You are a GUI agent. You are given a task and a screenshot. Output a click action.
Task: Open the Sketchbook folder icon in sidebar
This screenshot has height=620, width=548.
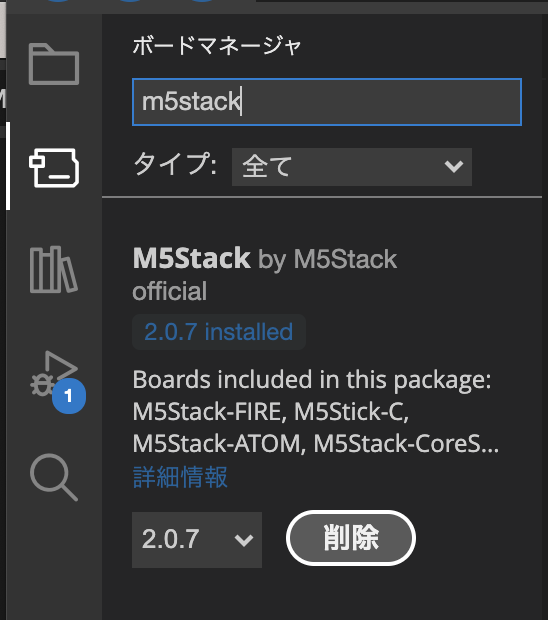[54, 64]
